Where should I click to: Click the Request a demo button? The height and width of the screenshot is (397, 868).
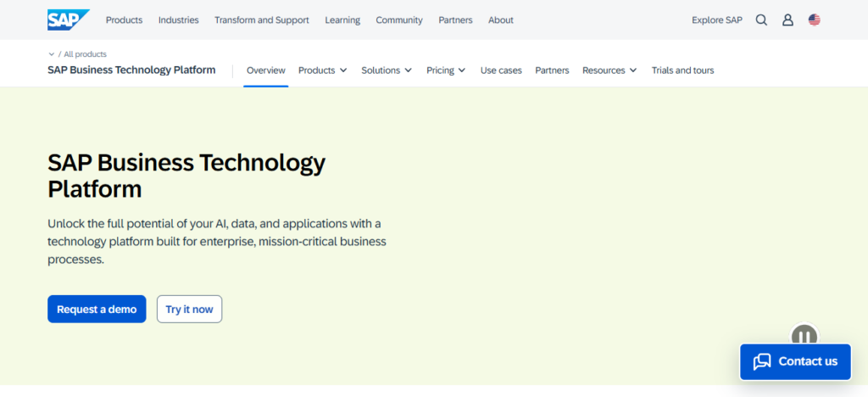click(x=97, y=310)
